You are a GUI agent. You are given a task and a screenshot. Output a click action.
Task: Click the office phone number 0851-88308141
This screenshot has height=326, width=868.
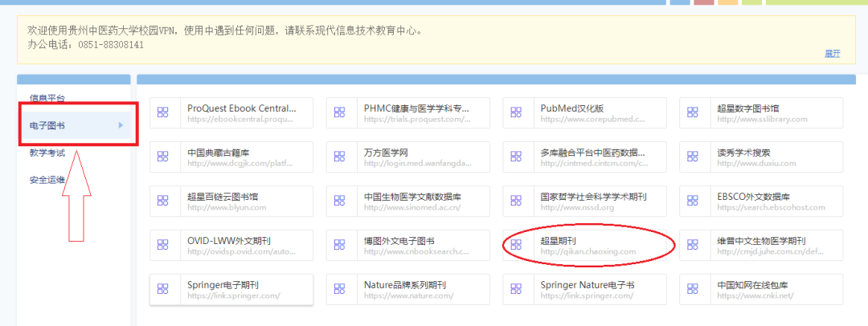click(111, 45)
